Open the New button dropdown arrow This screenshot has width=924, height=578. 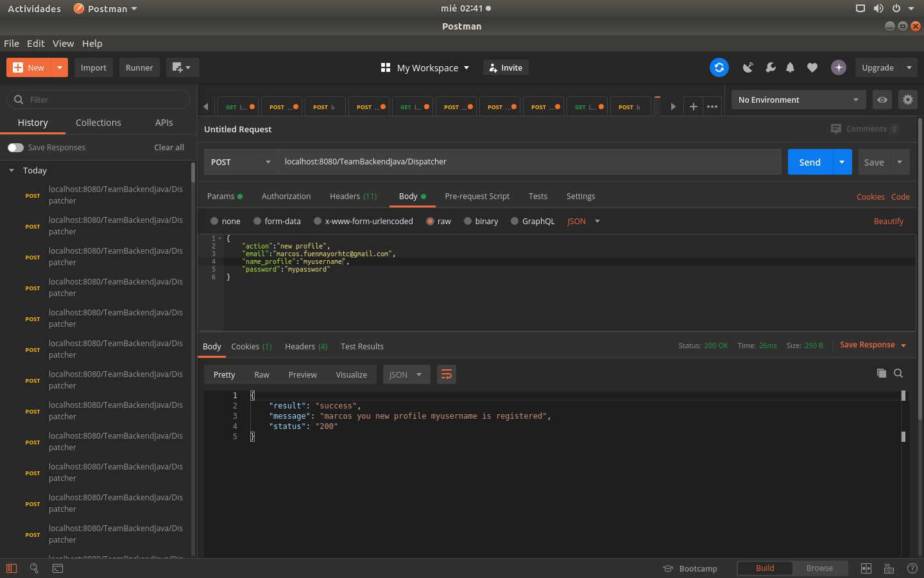point(60,67)
